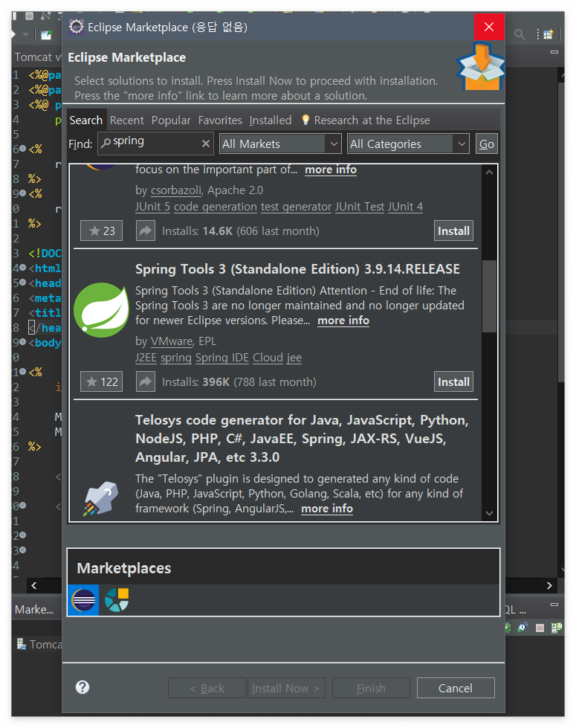Collapse the <head fold marker in editor
This screenshot has height=728, width=576.
[x=23, y=283]
